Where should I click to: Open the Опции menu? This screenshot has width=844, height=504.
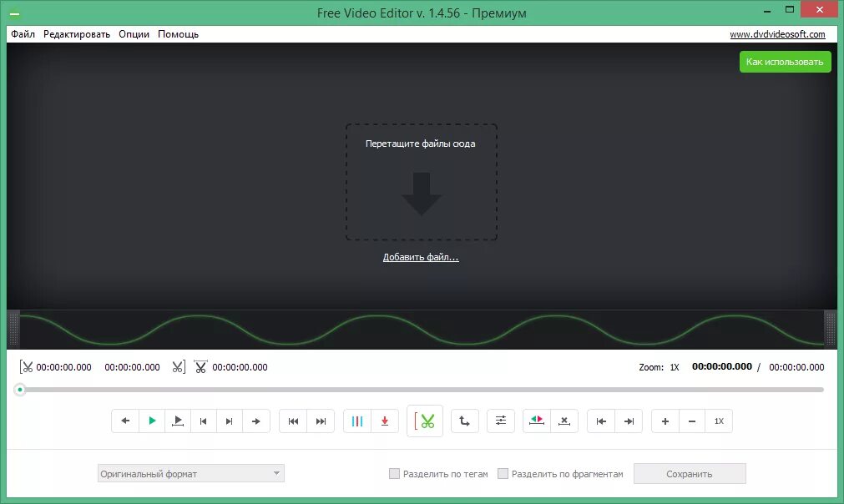(x=134, y=34)
